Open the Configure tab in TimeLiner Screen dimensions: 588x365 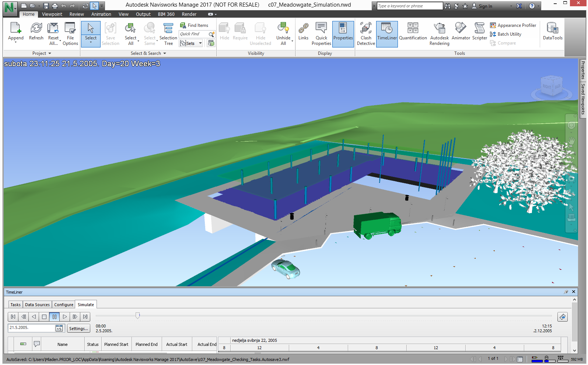pyautogui.click(x=64, y=305)
